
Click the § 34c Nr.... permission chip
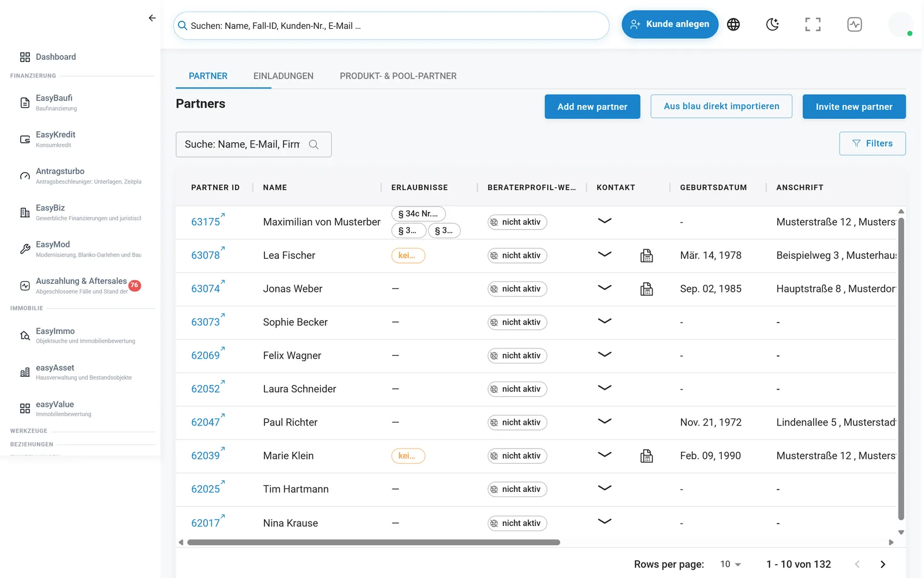tap(419, 214)
